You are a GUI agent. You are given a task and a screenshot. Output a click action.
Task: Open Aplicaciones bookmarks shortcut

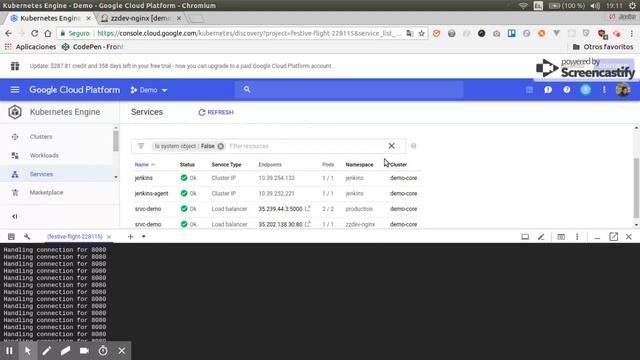30,47
